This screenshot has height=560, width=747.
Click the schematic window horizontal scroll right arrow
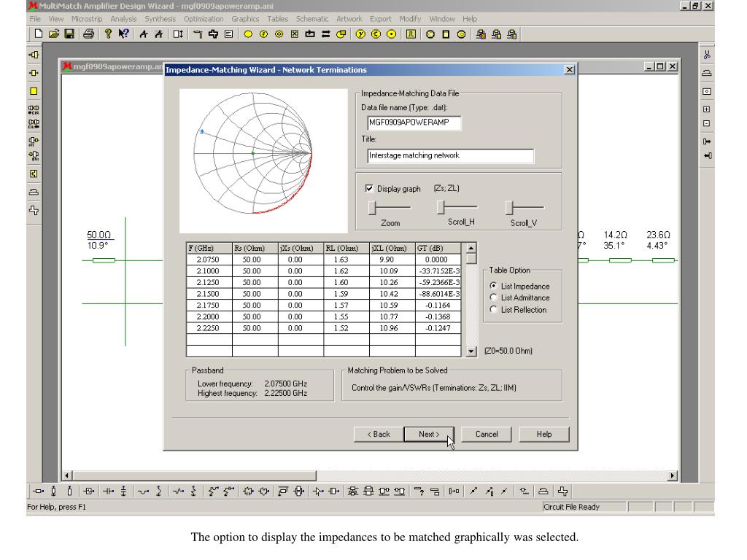672,475
